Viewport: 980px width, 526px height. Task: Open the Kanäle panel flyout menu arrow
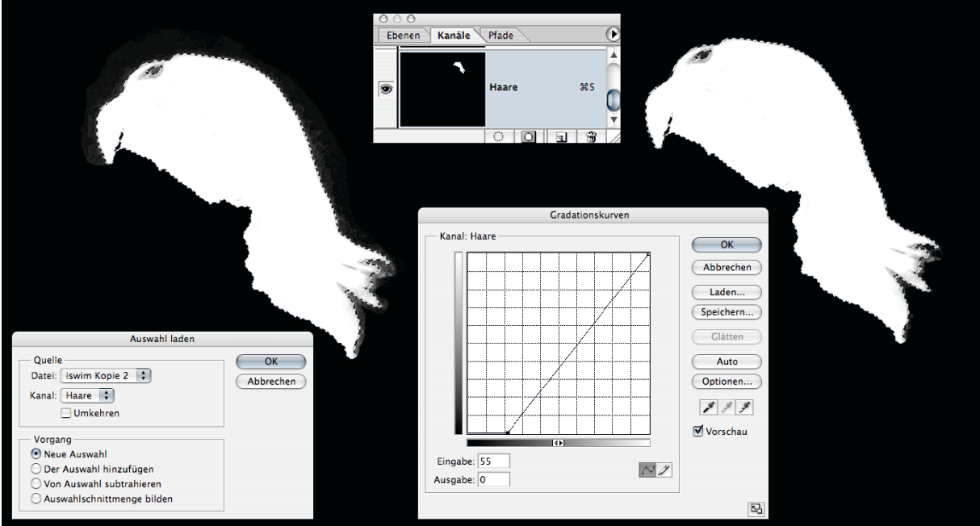(613, 35)
